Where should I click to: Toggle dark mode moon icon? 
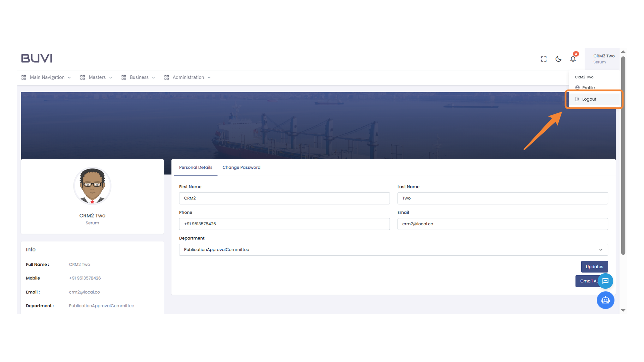tap(558, 59)
